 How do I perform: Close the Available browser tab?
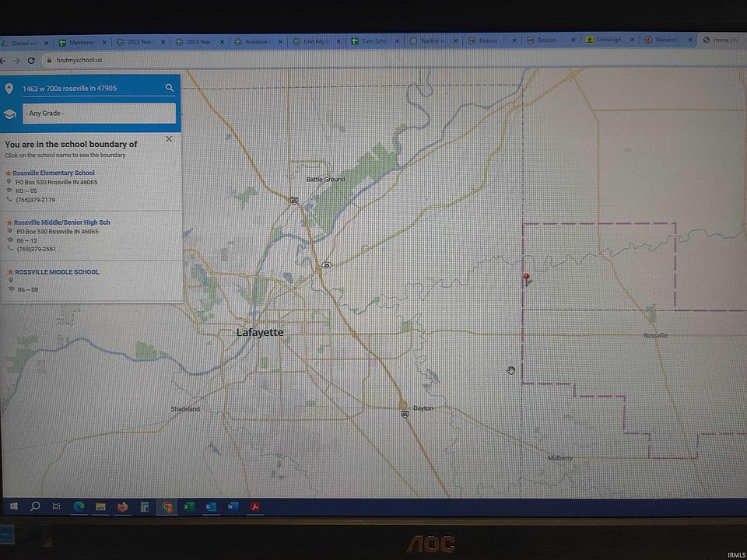[x=280, y=42]
